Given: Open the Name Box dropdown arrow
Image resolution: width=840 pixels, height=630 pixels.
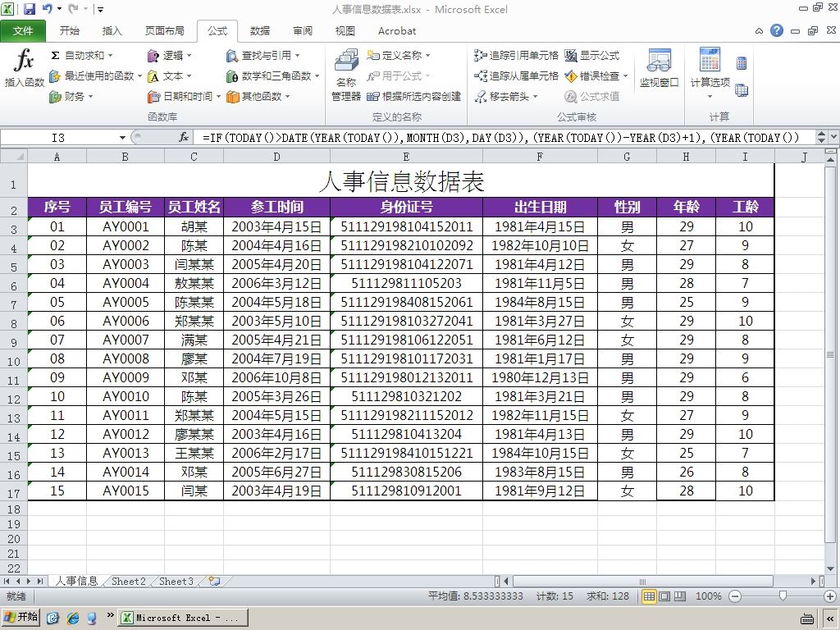Looking at the screenshot, I should coord(122,138).
